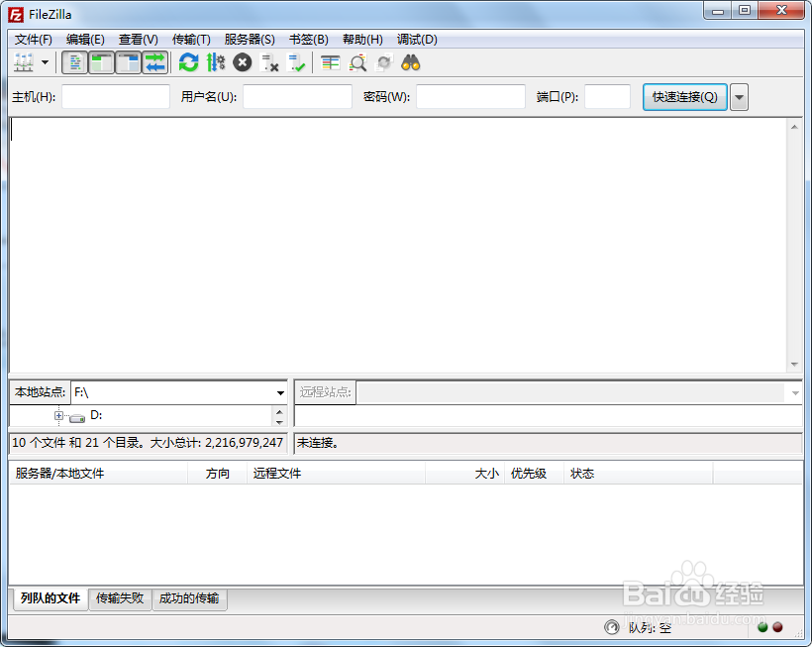
Task: Open the 文件(F) menu
Action: click(x=33, y=40)
